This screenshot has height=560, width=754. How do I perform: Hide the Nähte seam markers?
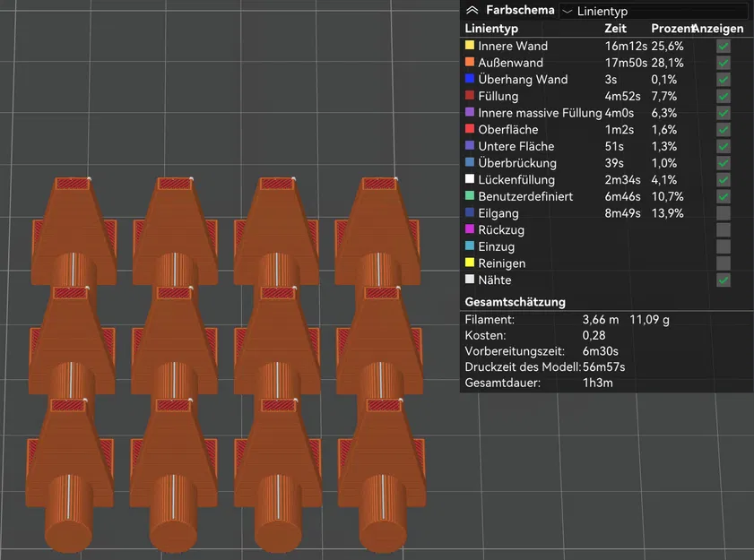724,280
